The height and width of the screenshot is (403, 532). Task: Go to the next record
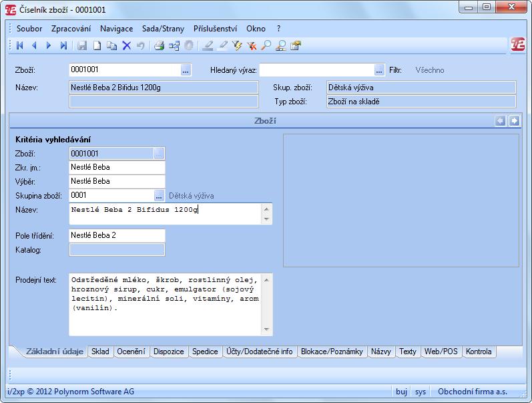point(49,45)
